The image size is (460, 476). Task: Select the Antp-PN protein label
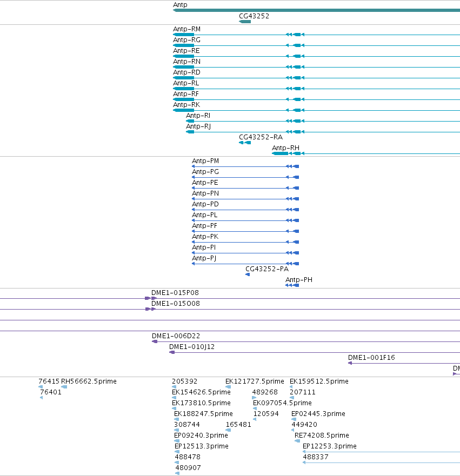[x=205, y=193]
